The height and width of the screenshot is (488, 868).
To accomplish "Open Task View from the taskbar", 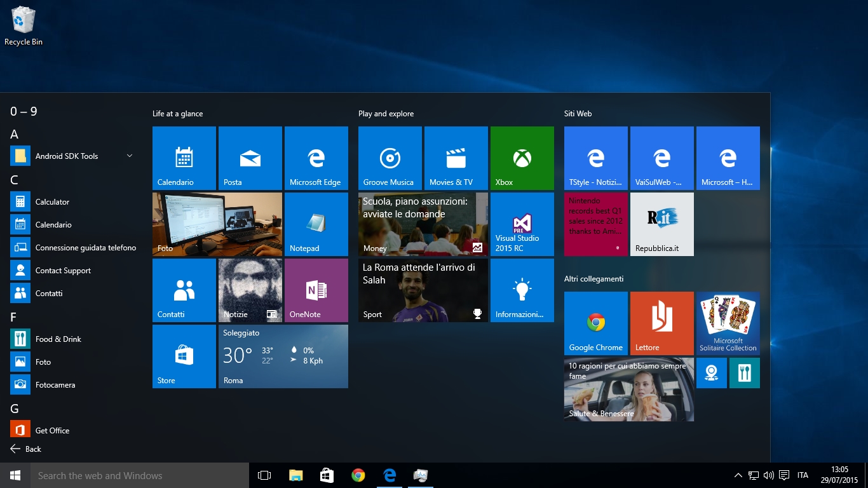I will tap(264, 475).
